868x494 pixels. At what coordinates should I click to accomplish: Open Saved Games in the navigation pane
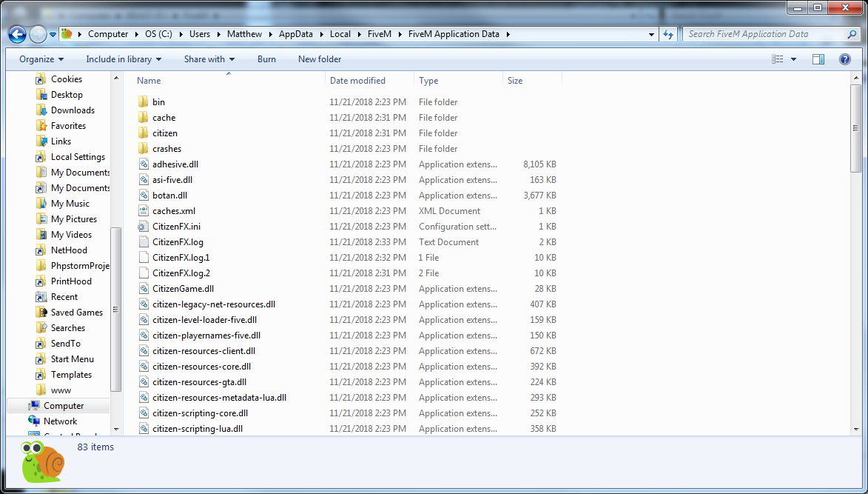pyautogui.click(x=77, y=313)
